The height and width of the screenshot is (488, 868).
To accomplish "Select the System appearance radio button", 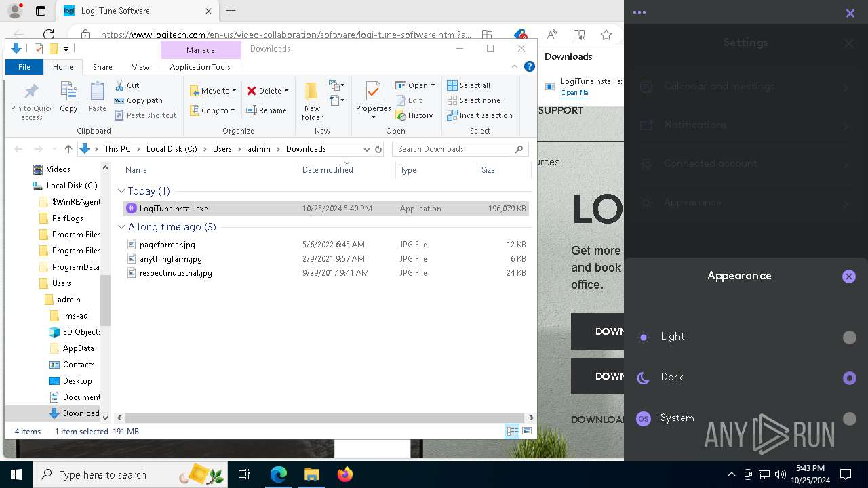I will 849,419.
